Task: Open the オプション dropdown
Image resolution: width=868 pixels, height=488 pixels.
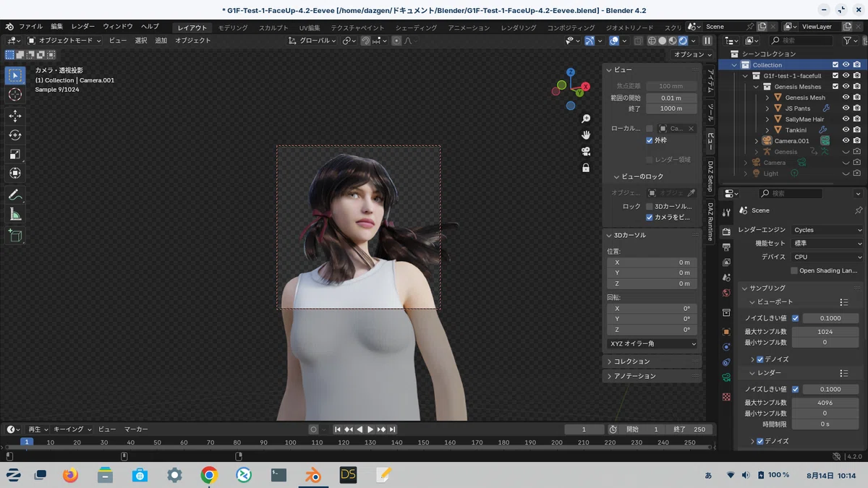Action: click(x=692, y=54)
